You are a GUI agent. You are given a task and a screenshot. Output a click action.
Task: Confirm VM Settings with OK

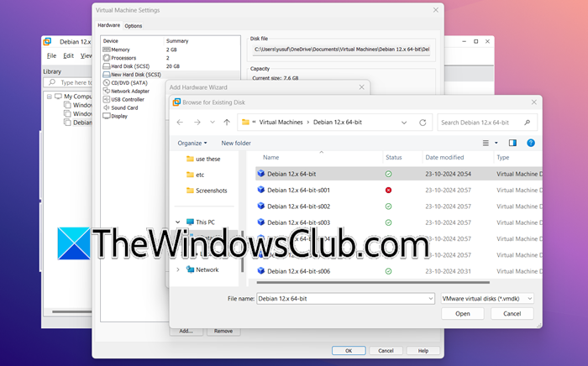click(349, 351)
